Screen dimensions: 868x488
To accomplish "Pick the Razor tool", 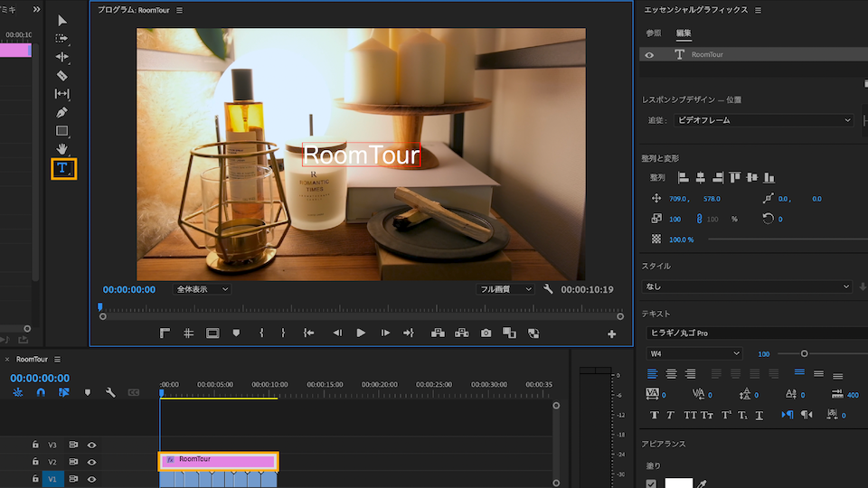I will point(62,75).
